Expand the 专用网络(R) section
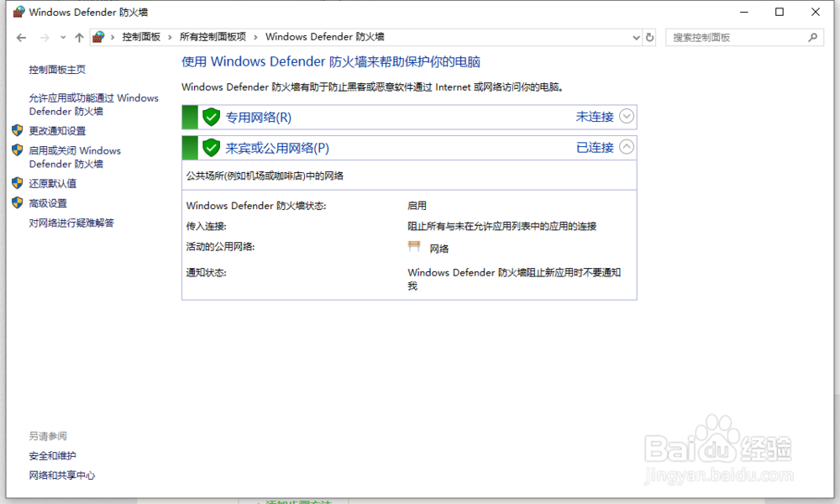The image size is (840, 504). [x=625, y=117]
